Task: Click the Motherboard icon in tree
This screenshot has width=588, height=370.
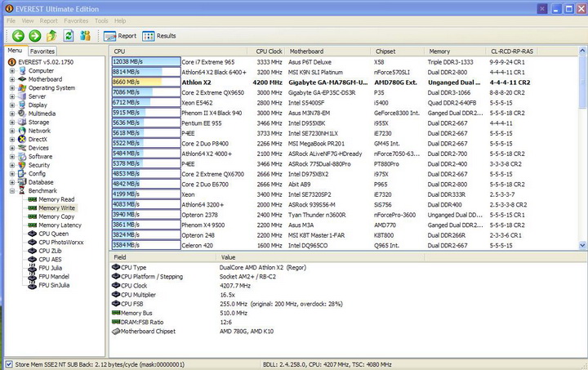Action: point(23,79)
